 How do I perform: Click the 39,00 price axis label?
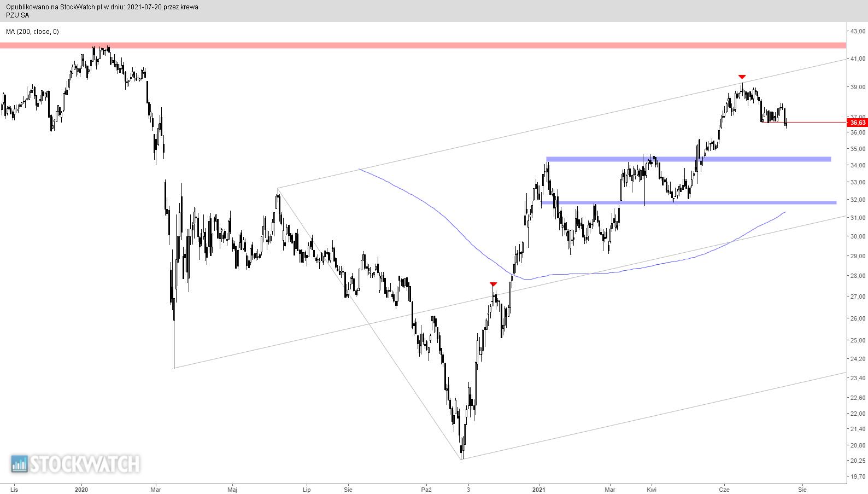point(858,87)
